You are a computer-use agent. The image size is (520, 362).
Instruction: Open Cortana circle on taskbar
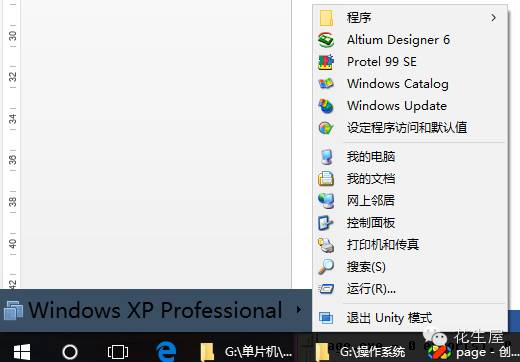[x=70, y=352]
